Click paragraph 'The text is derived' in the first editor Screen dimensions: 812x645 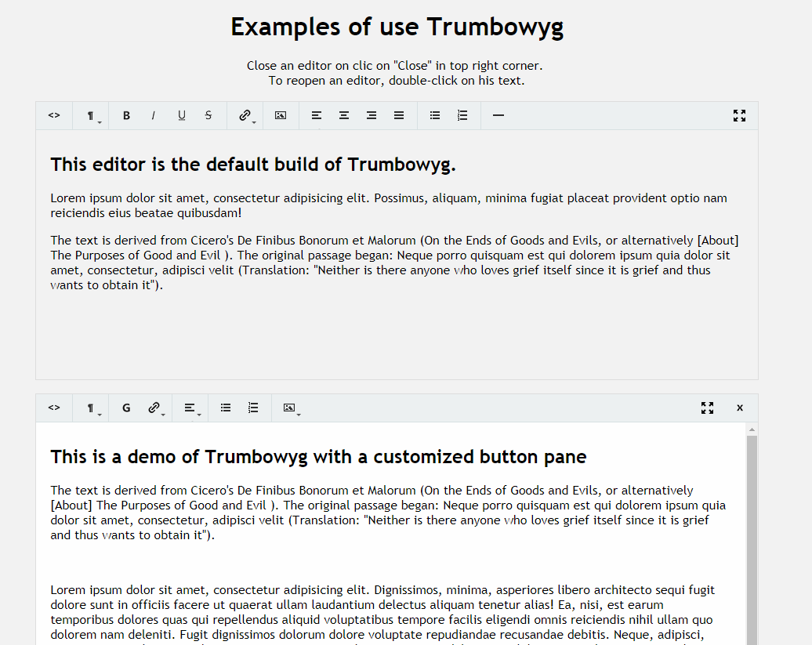coord(394,263)
